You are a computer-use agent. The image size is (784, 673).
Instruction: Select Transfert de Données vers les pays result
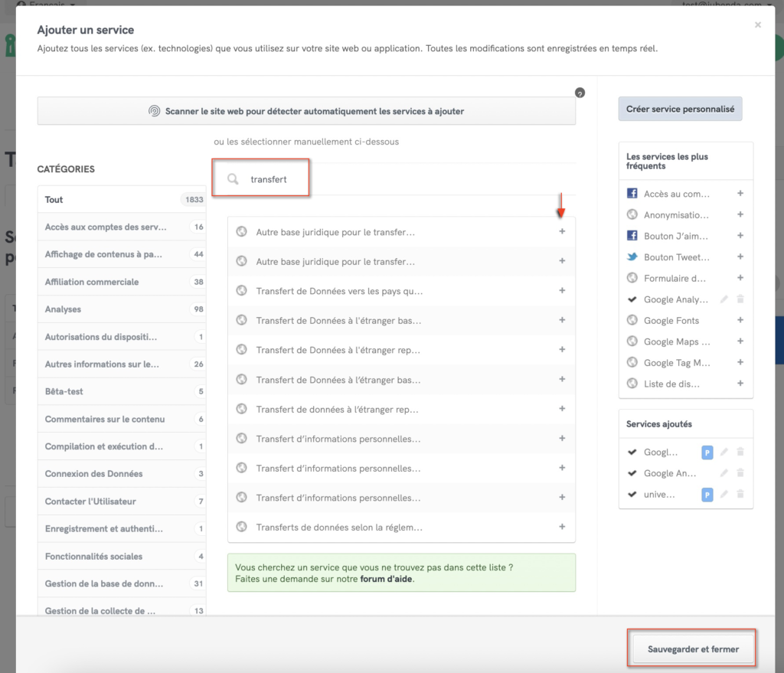click(x=339, y=291)
